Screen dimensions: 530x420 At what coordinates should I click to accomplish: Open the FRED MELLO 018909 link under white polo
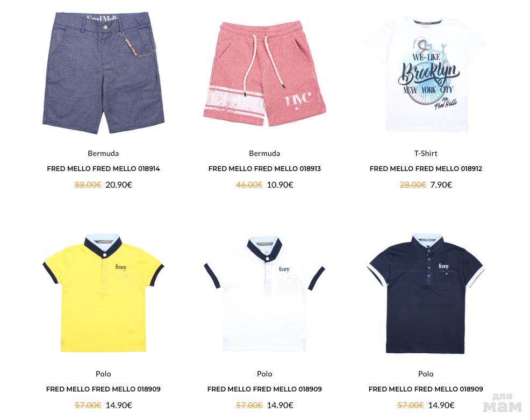264,389
